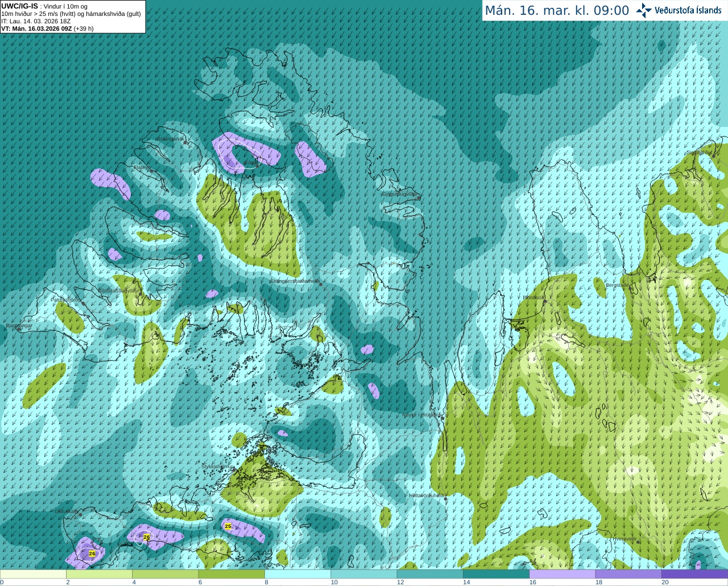
Task: Click the Bjargtangar station label
Action: coord(19,325)
